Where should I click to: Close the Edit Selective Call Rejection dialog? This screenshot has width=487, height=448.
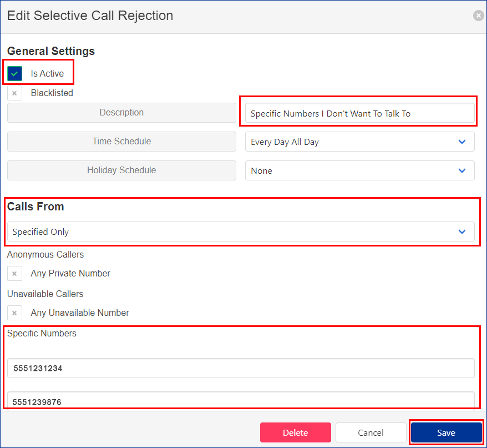click(478, 16)
